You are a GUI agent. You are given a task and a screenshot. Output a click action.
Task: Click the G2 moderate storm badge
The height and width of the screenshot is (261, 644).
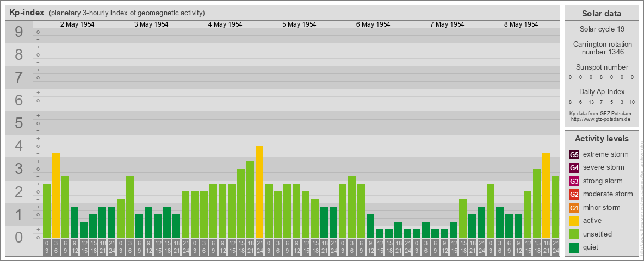coord(574,195)
